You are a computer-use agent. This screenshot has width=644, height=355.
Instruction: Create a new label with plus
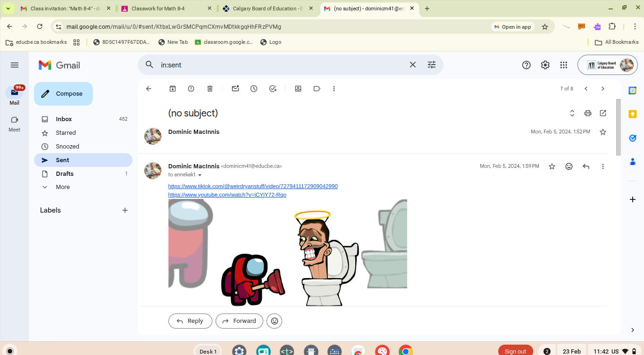pyautogui.click(x=125, y=210)
